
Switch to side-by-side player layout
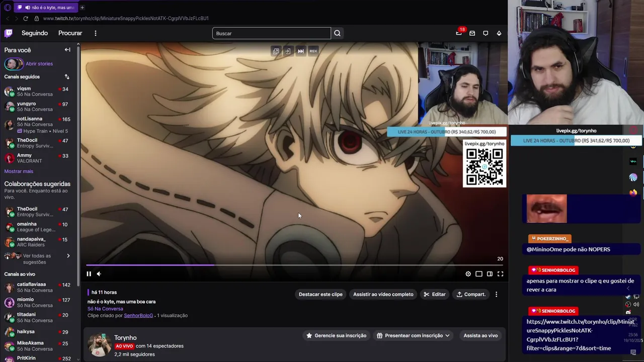490,274
